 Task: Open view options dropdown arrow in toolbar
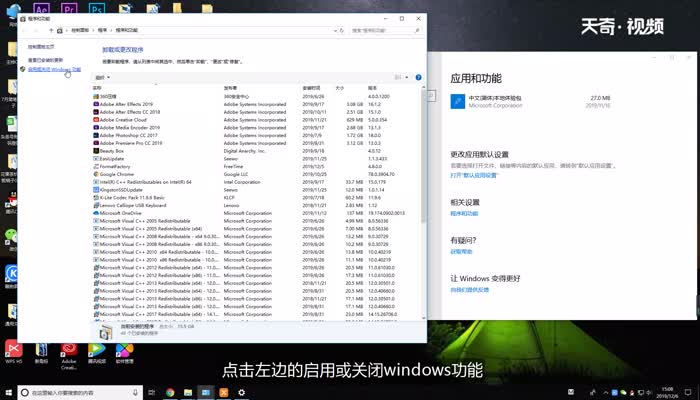coord(407,77)
